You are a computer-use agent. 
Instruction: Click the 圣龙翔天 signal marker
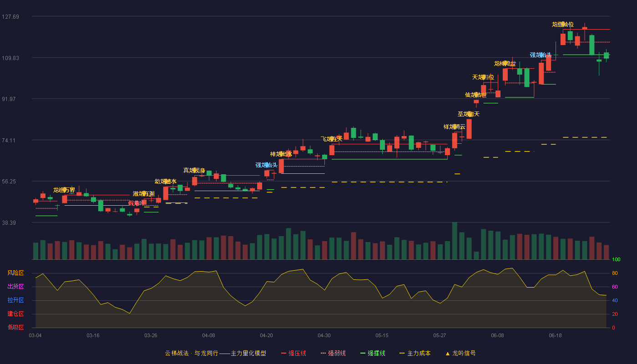469,114
